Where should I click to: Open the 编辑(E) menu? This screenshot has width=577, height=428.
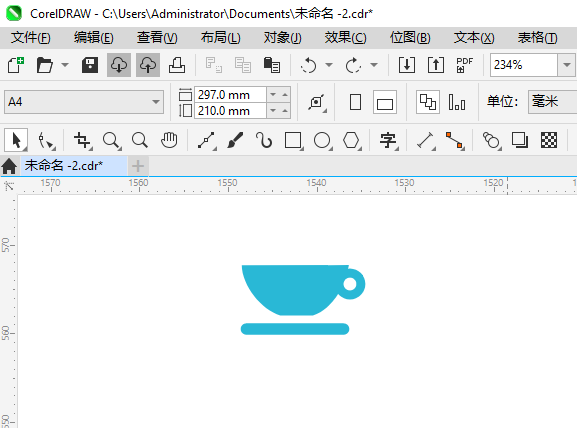click(x=93, y=38)
